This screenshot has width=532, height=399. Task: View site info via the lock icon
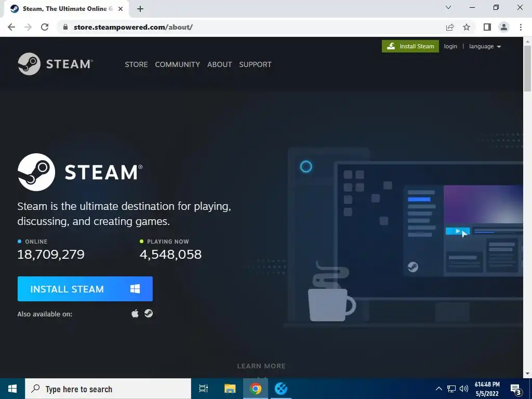[x=65, y=27]
